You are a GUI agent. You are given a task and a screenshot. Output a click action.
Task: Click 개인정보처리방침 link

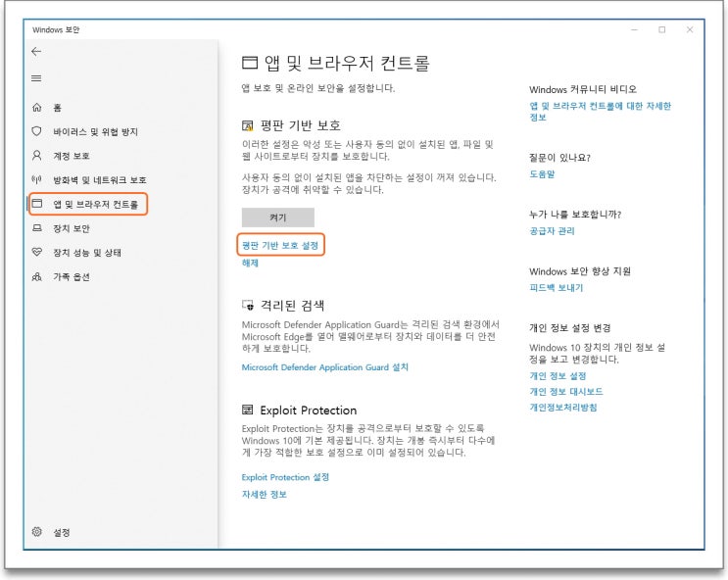coord(563,408)
